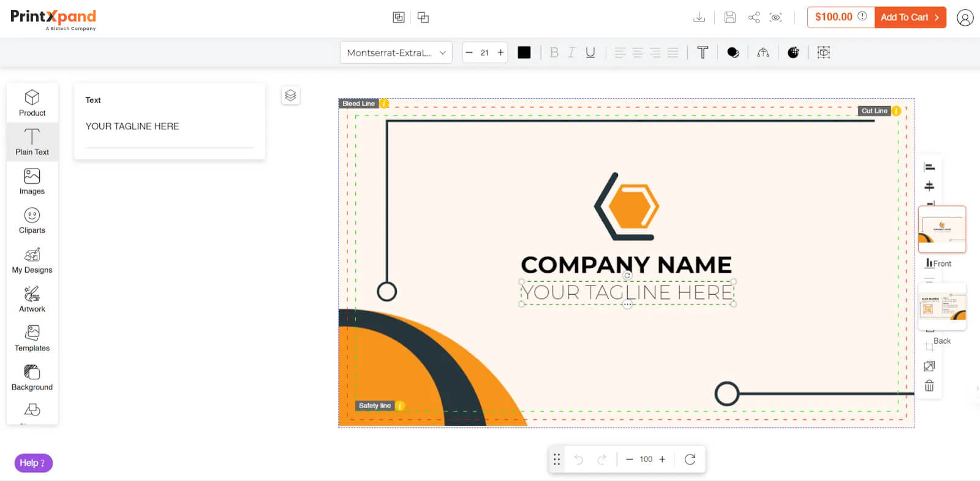This screenshot has height=481, width=980.
Task: Toggle the design preview eye icon
Action: tap(776, 17)
